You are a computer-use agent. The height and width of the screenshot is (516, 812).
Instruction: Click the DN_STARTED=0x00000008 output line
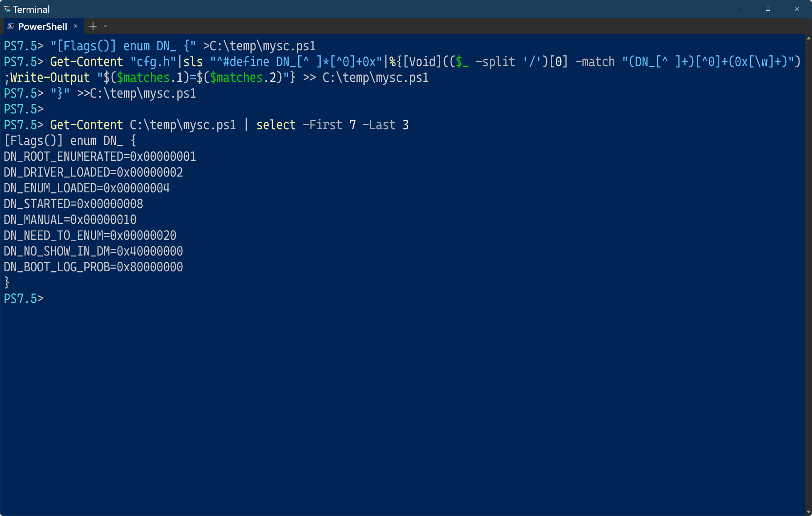tap(74, 204)
